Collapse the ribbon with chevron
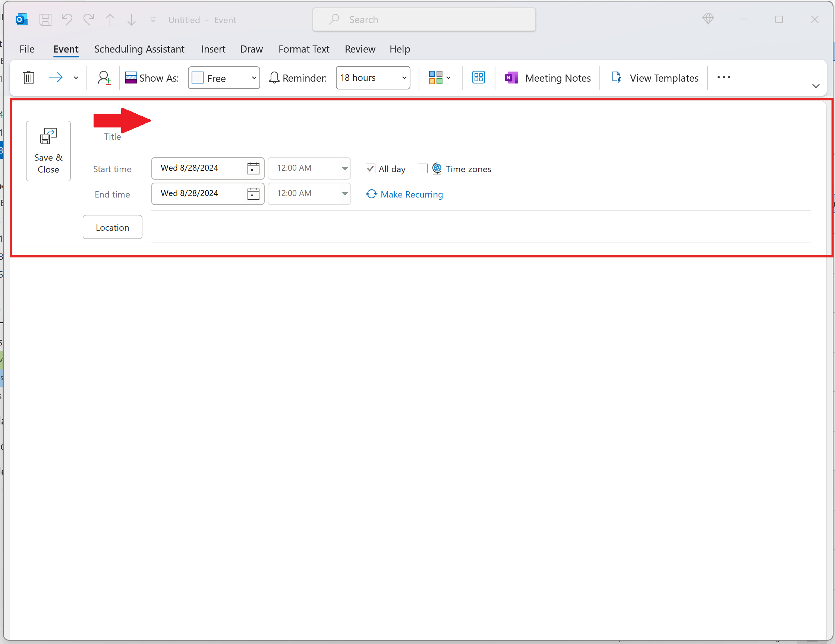This screenshot has height=644, width=835. coord(816,86)
